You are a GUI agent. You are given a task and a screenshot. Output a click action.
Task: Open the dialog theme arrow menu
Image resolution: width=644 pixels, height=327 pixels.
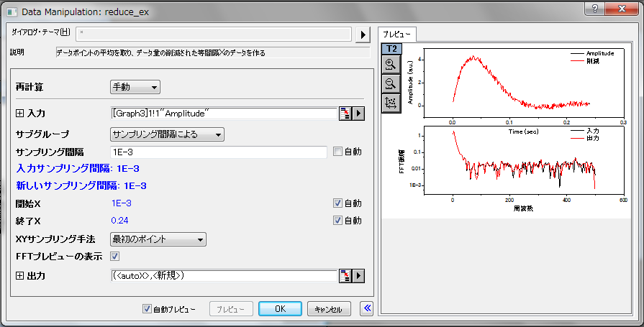pos(363,35)
